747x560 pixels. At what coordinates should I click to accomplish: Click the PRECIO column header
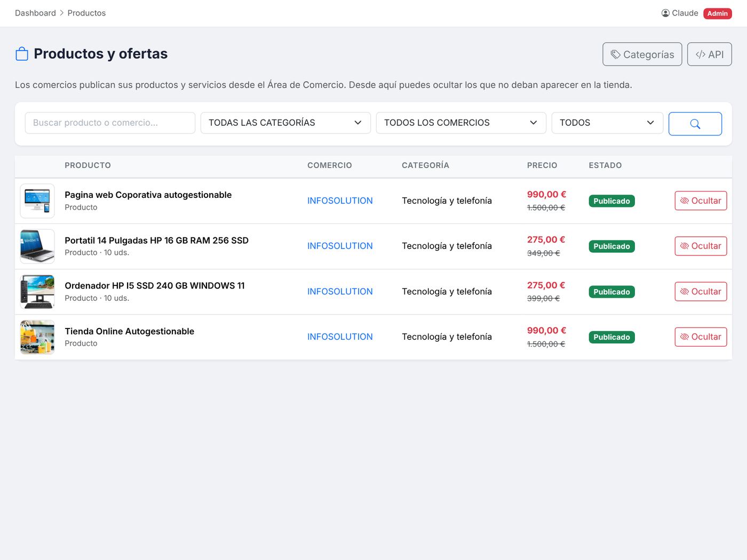(x=542, y=165)
